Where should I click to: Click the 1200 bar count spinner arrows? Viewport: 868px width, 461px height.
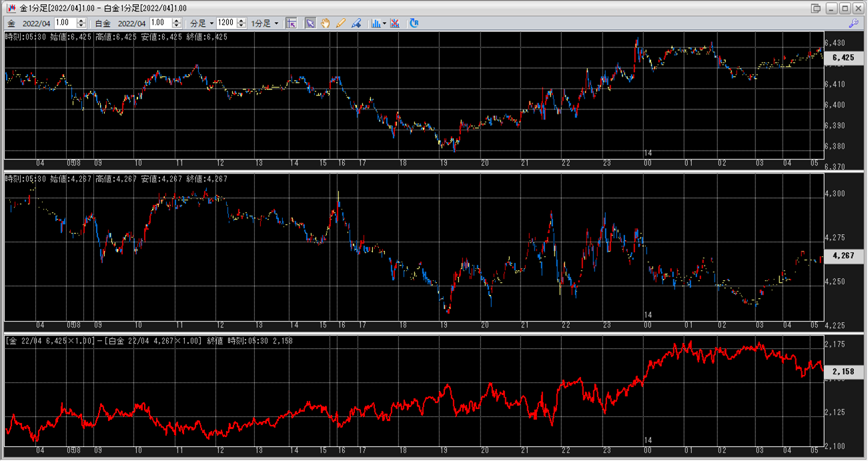tap(242, 23)
